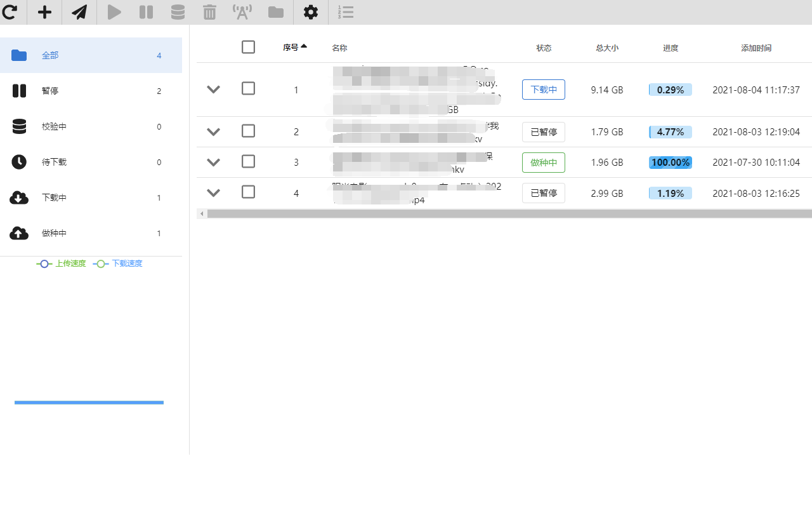This screenshot has height=508, width=812.
Task: Select the 下载中 filter in the sidebar
Action: click(91, 197)
